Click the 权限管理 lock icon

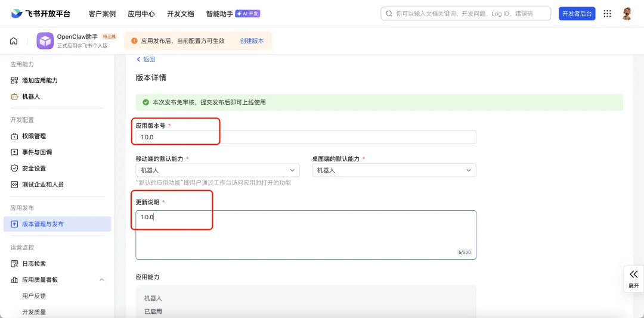click(x=14, y=136)
